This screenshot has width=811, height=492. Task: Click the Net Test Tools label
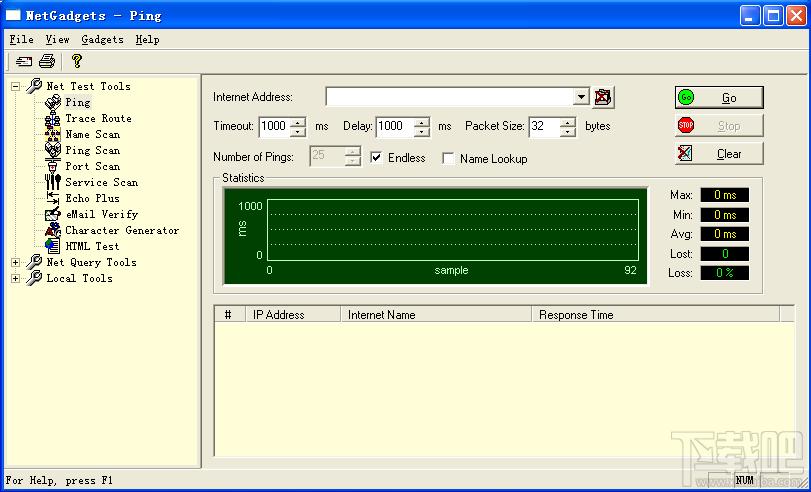(88, 86)
